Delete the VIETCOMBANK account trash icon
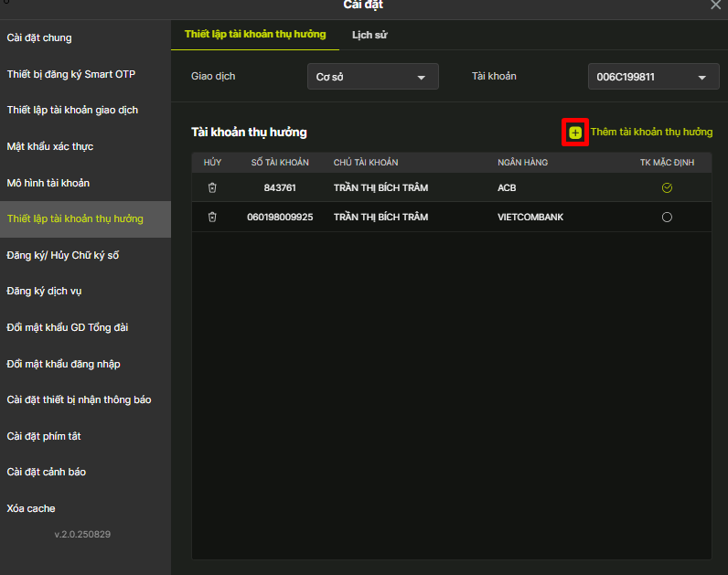Viewport: 728px width, 575px height. point(212,218)
